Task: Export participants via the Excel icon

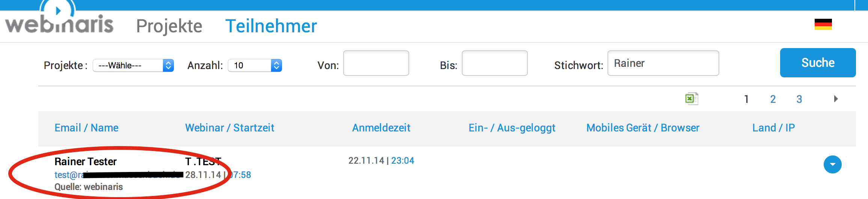Action: pyautogui.click(x=692, y=99)
